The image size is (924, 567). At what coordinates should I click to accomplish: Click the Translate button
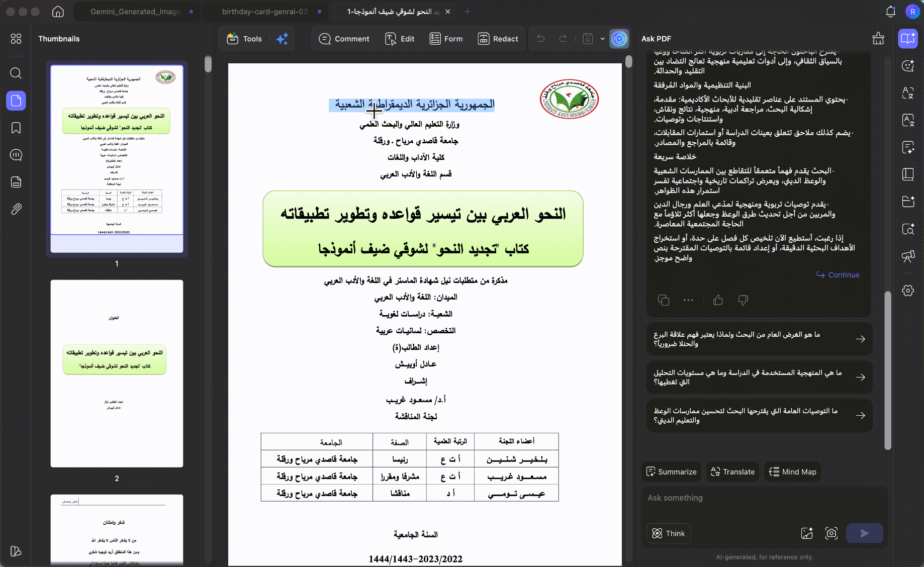click(x=733, y=471)
